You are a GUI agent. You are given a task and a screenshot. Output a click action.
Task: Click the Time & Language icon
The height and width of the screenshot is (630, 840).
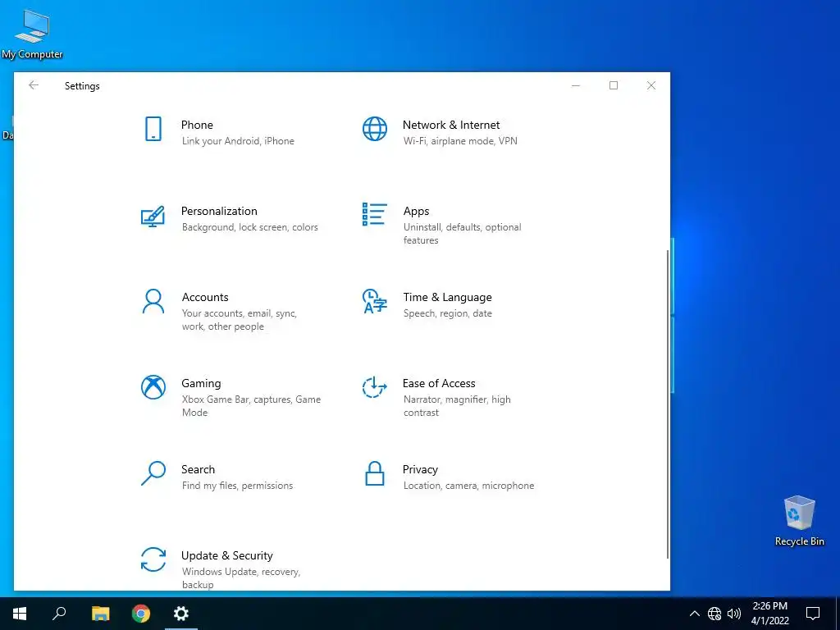click(x=374, y=301)
